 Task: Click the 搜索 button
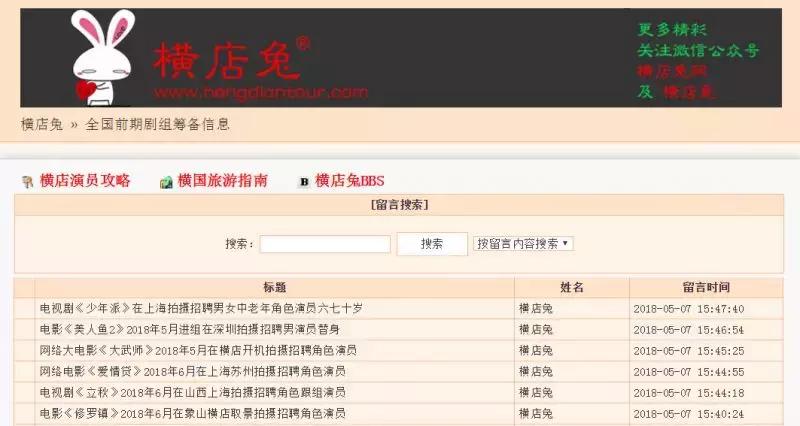(432, 244)
